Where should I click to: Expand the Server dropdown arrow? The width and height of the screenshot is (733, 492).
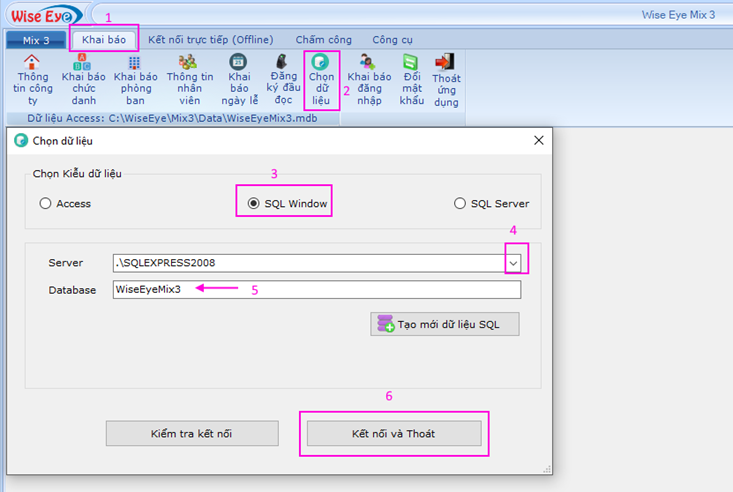(x=513, y=263)
